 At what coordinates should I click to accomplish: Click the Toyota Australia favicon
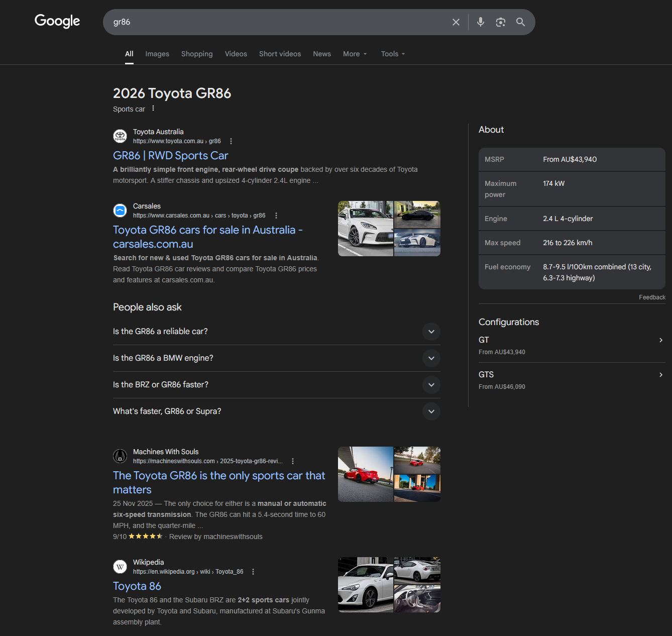point(120,136)
